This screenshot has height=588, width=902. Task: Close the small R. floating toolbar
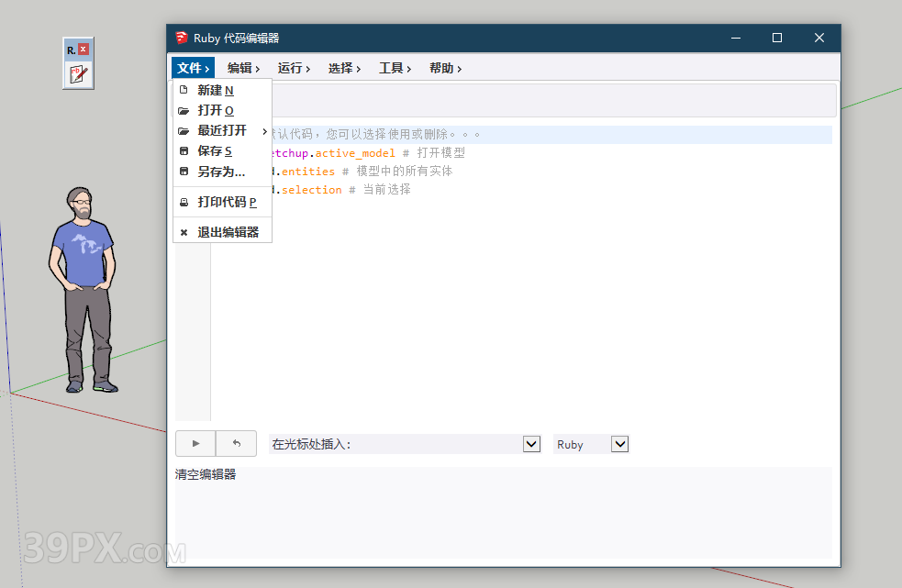tap(84, 50)
